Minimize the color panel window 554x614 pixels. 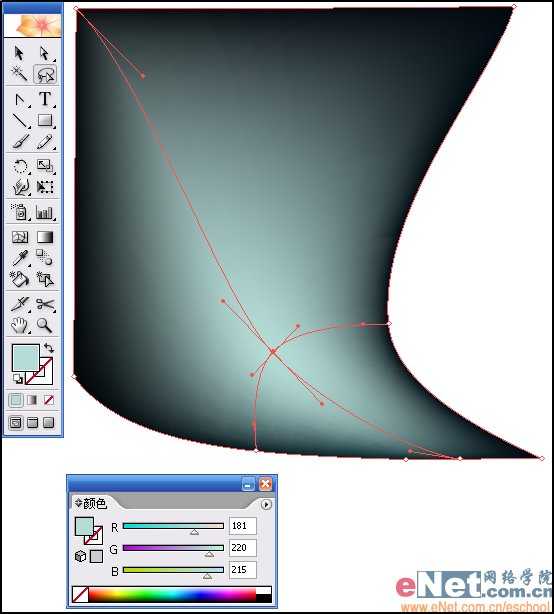point(248,484)
